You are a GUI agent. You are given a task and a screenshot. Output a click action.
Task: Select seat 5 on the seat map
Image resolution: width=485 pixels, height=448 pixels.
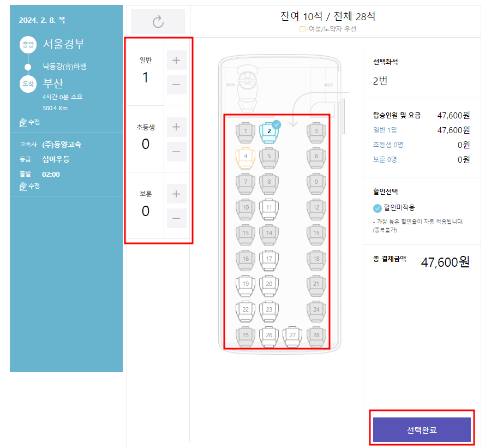(x=269, y=157)
